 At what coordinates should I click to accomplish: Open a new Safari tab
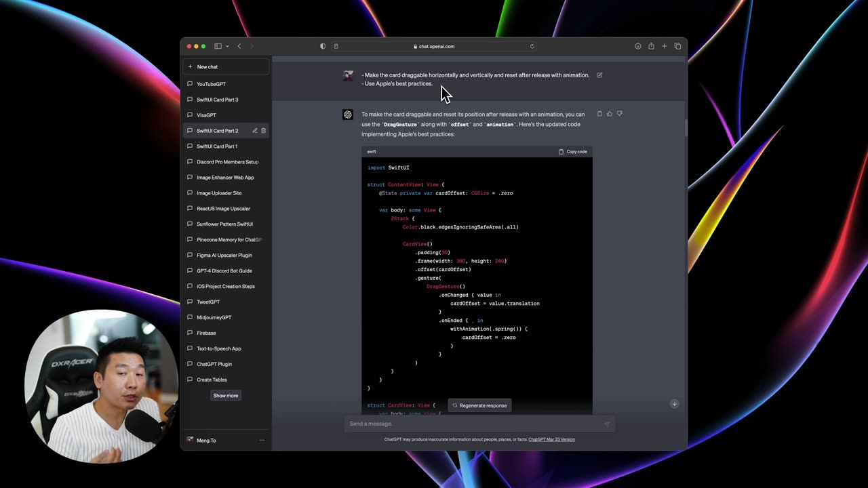coord(664,46)
